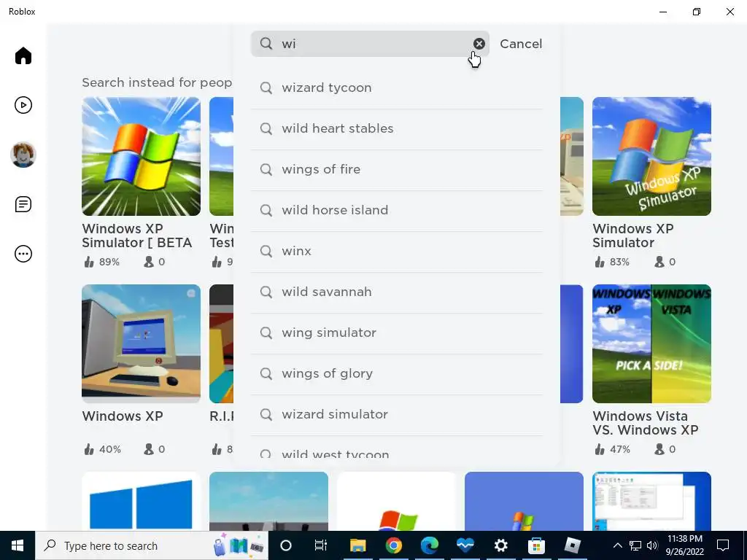The image size is (747, 560).
Task: Open the More ellipsis sidebar icon
Action: coord(23,254)
